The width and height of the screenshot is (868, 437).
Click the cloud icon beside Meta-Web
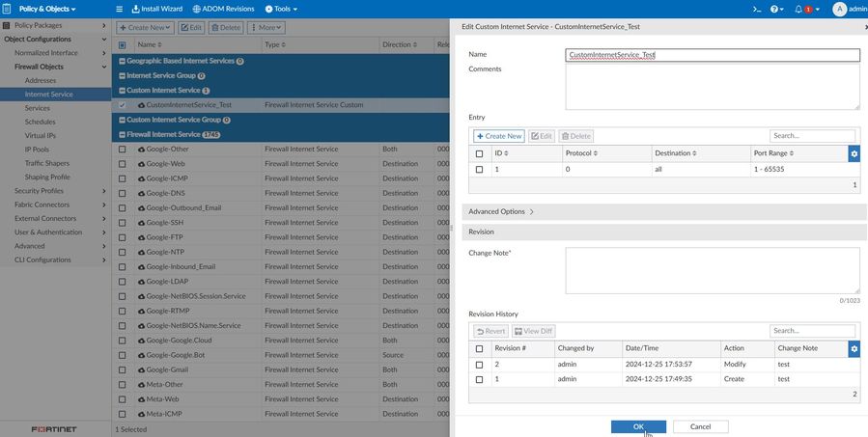coord(141,399)
